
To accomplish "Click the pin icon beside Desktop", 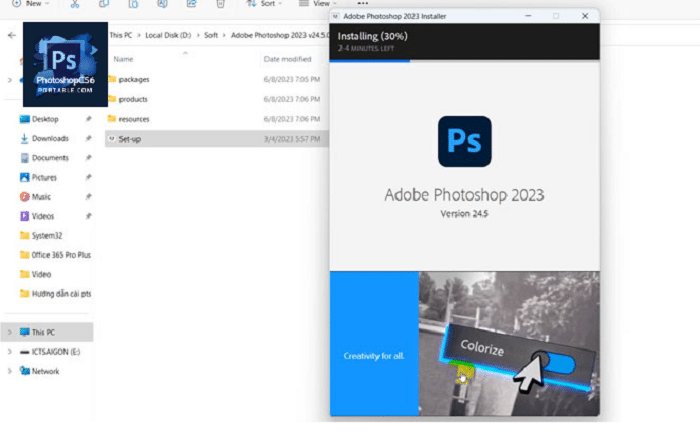I will pyautogui.click(x=88, y=119).
